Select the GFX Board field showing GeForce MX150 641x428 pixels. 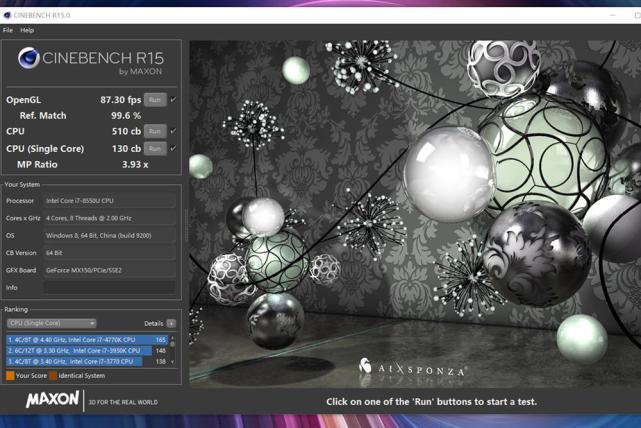point(110,270)
